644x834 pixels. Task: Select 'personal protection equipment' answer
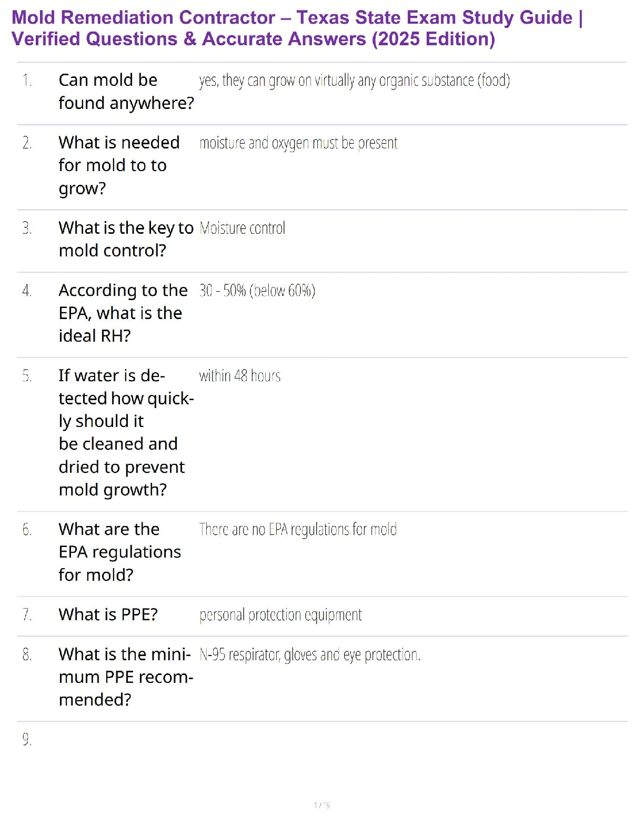pyautogui.click(x=280, y=615)
